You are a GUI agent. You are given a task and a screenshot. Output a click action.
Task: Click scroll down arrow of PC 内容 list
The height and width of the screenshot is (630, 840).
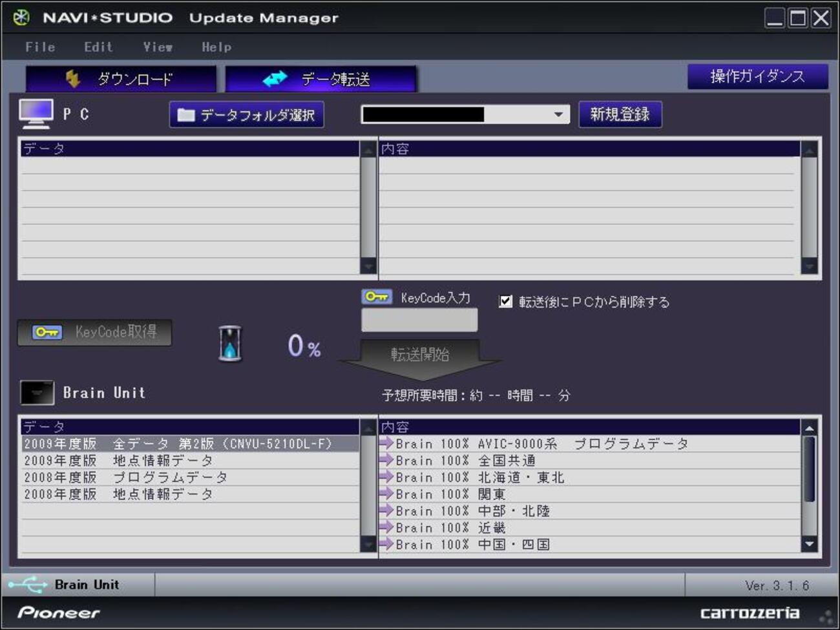point(809,266)
